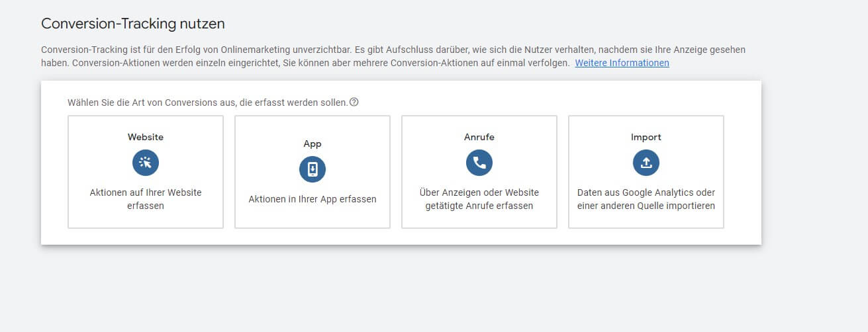Click the Website cursor-click icon
This screenshot has height=332, width=868.
(146, 163)
